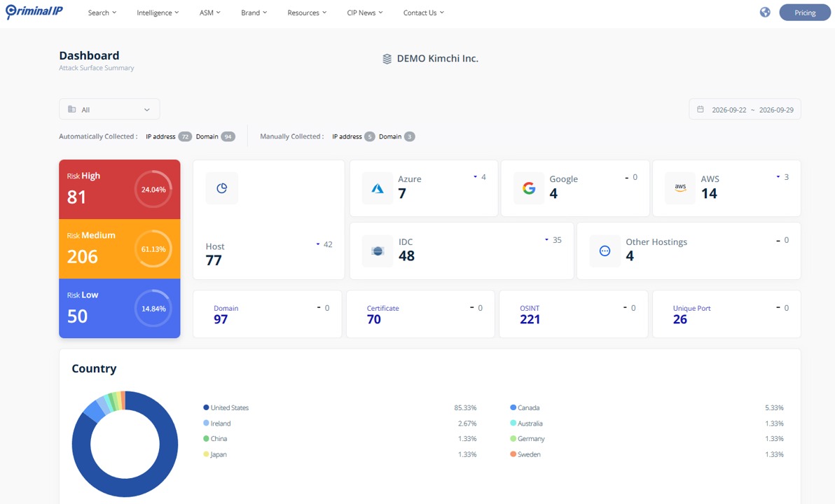The width and height of the screenshot is (835, 504).
Task: Open the CIP News menu
Action: (365, 12)
